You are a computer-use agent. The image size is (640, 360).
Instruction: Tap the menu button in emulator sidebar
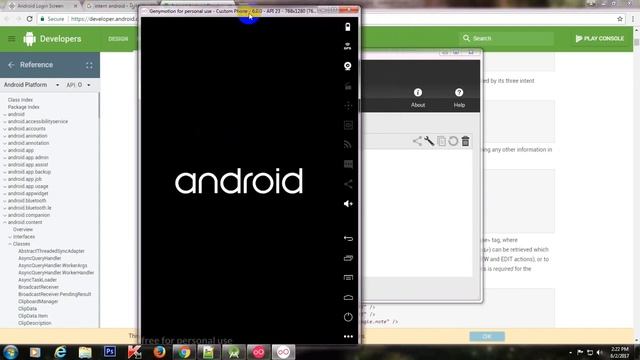(x=348, y=278)
